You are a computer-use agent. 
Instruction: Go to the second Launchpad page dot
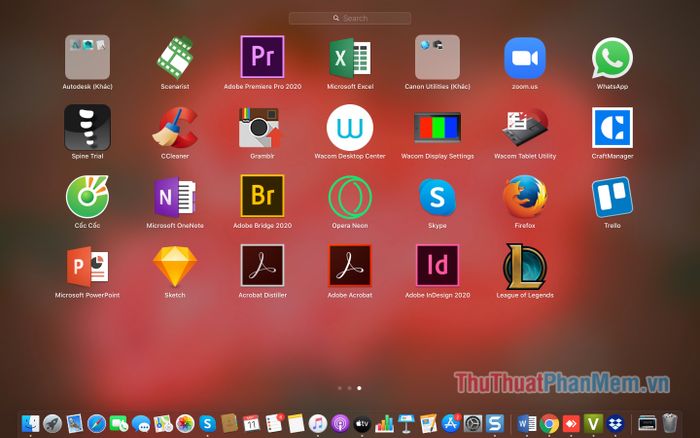point(350,388)
